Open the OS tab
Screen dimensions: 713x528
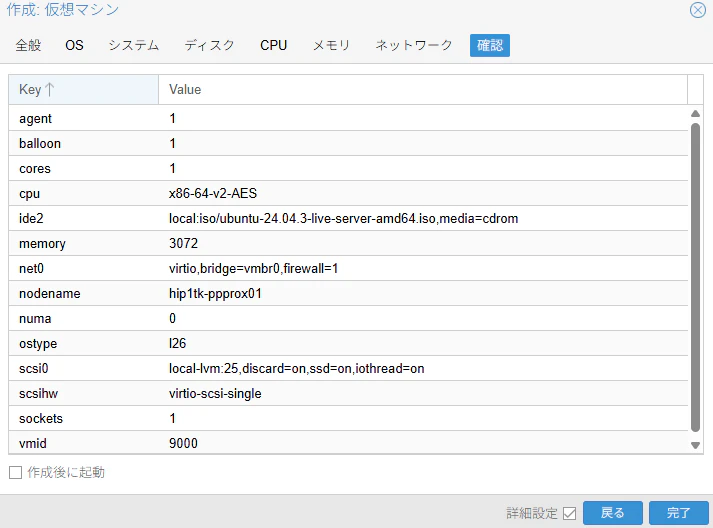74,45
